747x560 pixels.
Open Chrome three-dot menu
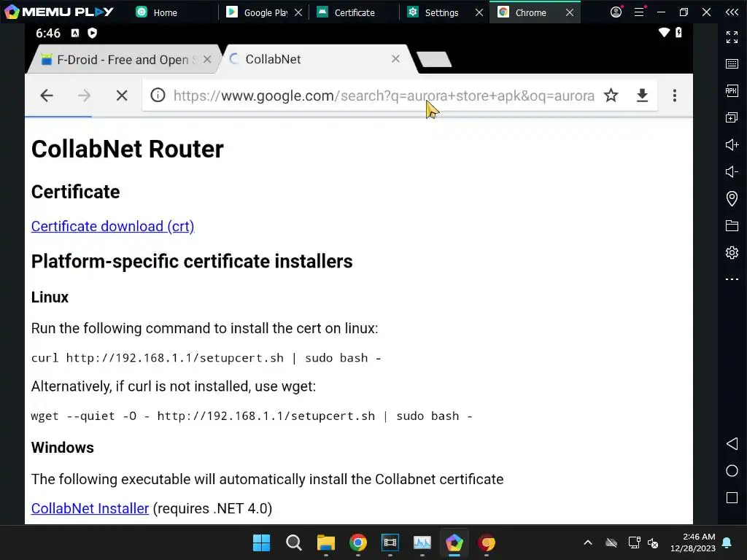(675, 96)
